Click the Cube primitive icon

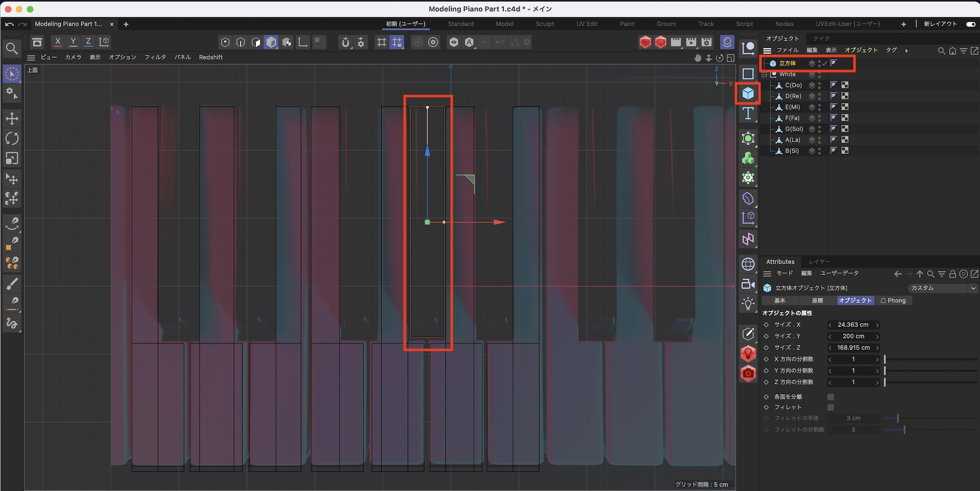coord(748,93)
